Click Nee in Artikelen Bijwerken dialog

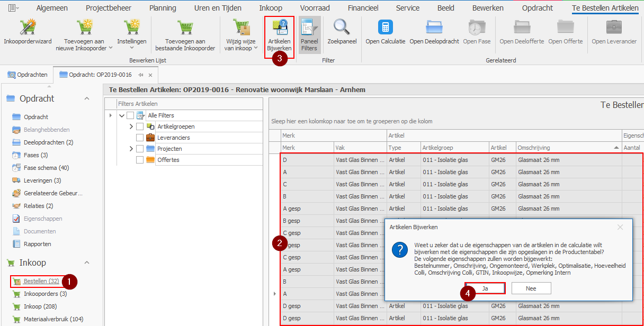coord(531,288)
